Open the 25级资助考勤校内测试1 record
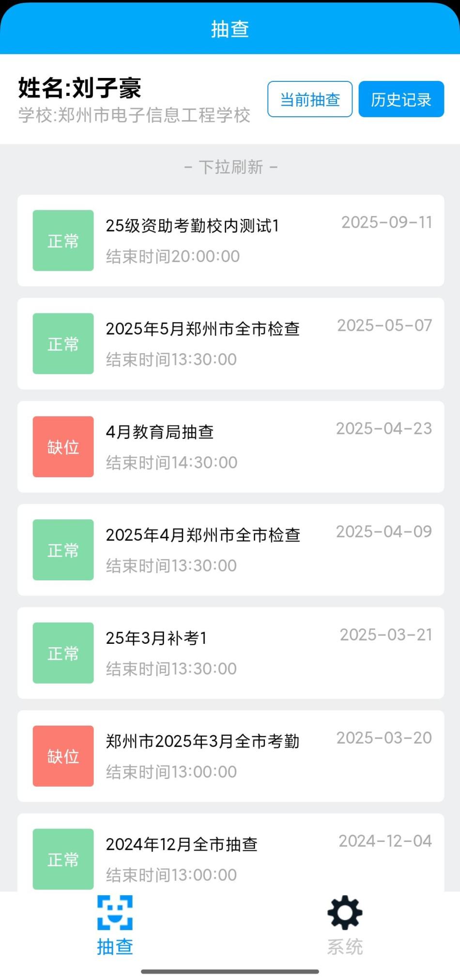The image size is (460, 980). [192, 226]
